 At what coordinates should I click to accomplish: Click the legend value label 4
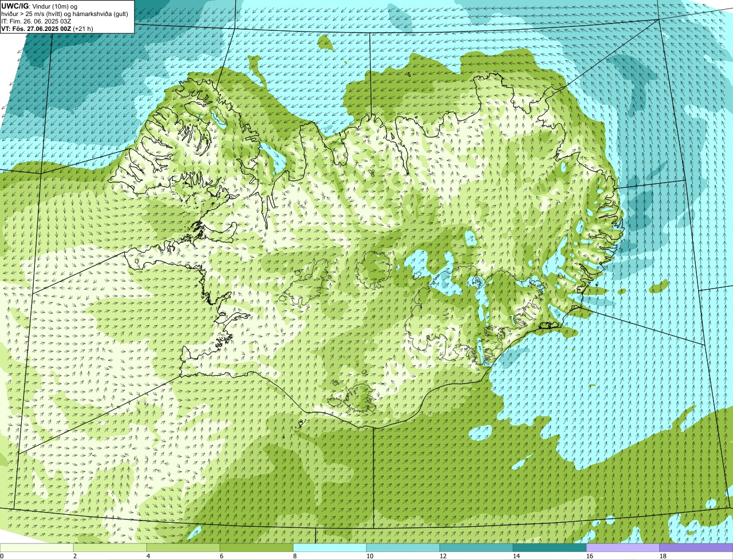pos(148,556)
